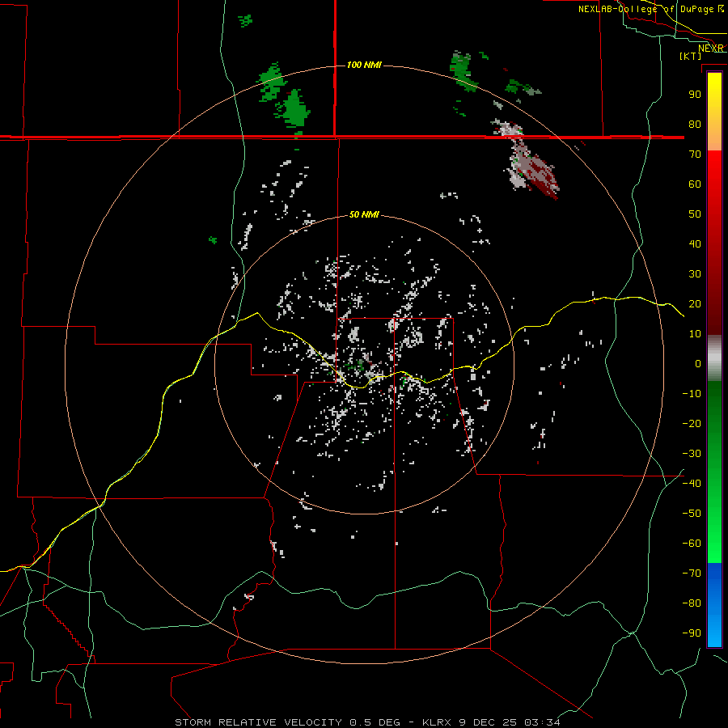Image resolution: width=728 pixels, height=728 pixels.
Task: Click the -90 value on the velocity scale
Action: tap(692, 633)
